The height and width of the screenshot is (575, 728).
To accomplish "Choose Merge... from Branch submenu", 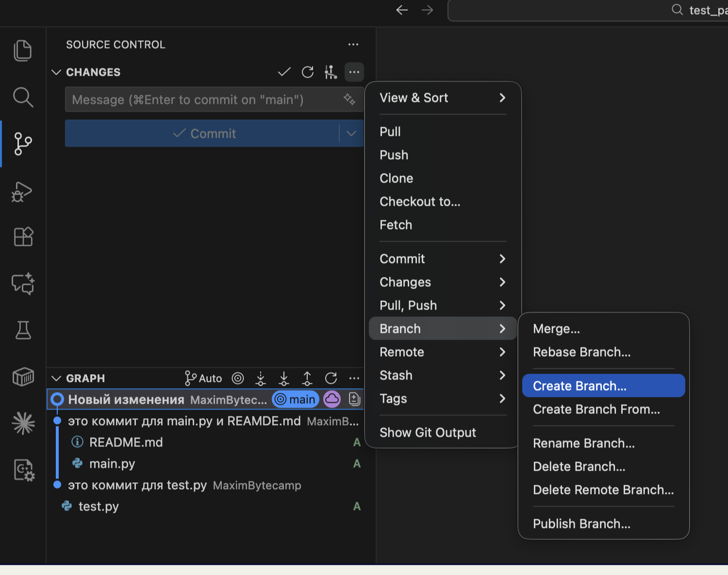I will pyautogui.click(x=603, y=329).
